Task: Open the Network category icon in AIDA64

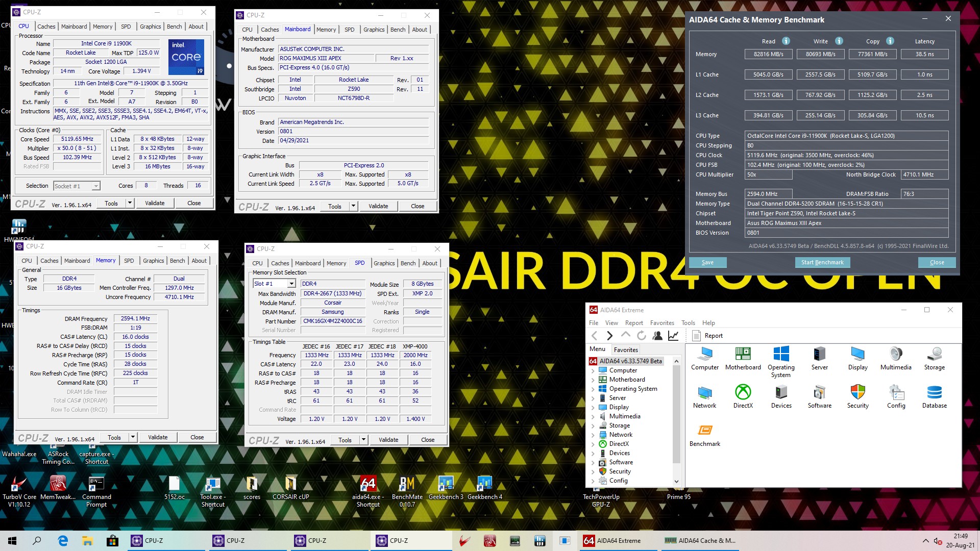Action: coord(705,396)
